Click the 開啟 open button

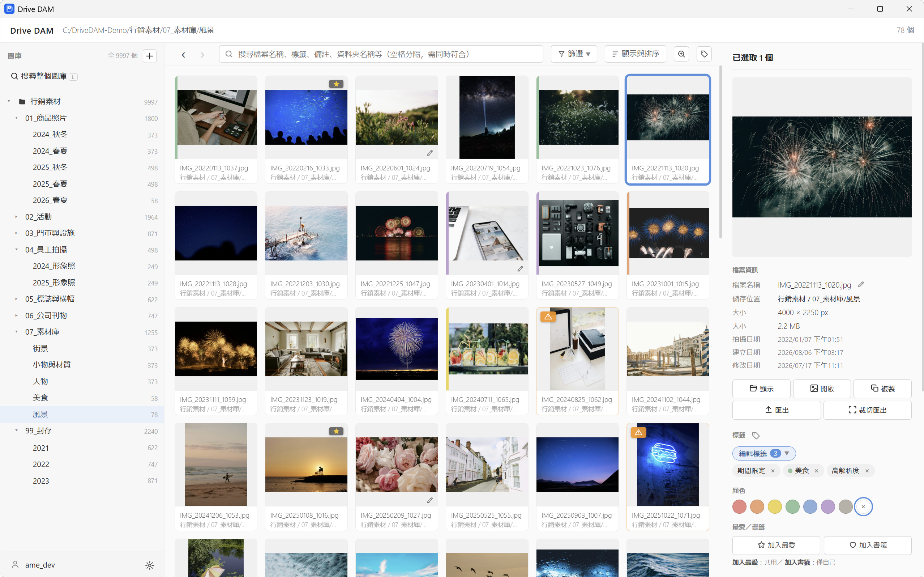pos(822,389)
